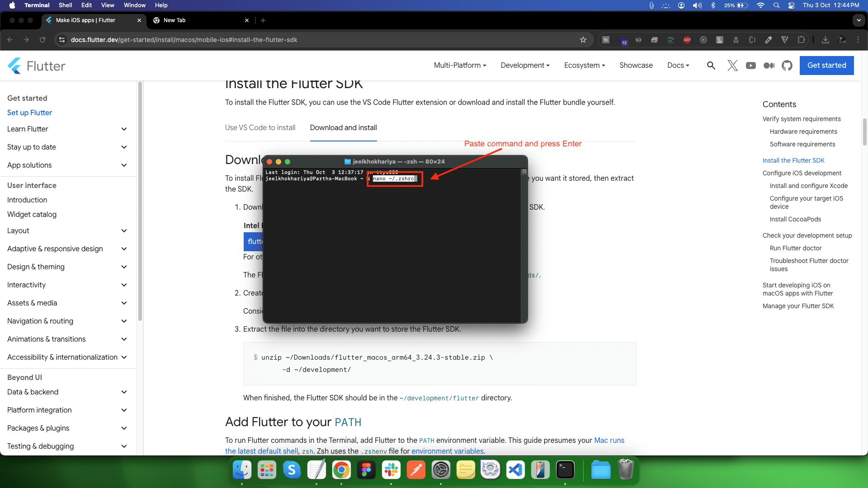This screenshot has height=488, width=868.
Task: Click the browser address bar URL
Action: (184, 40)
